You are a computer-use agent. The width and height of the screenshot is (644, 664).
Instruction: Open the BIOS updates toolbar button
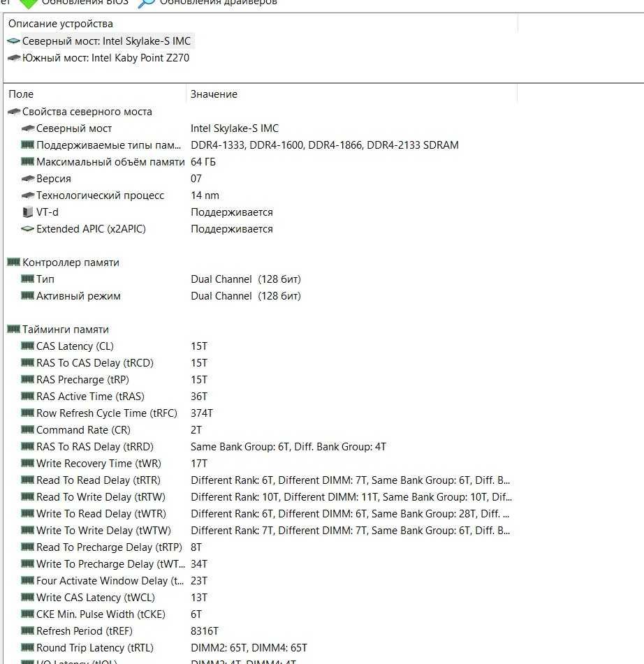tap(73, 3)
